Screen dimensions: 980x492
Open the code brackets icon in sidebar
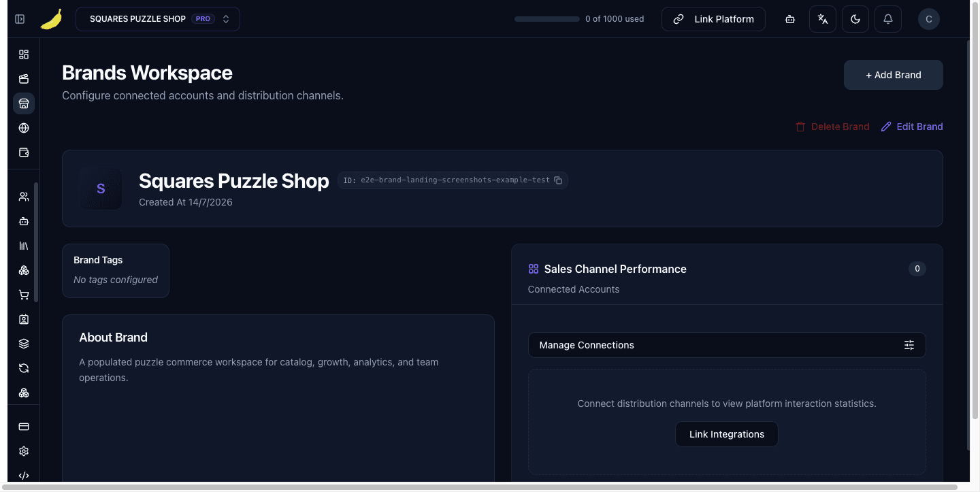coord(24,476)
